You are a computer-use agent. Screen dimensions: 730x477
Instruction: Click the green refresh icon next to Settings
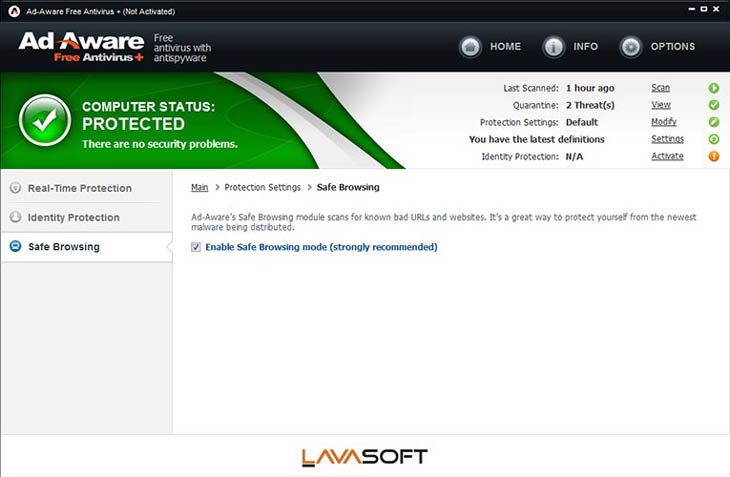click(714, 139)
